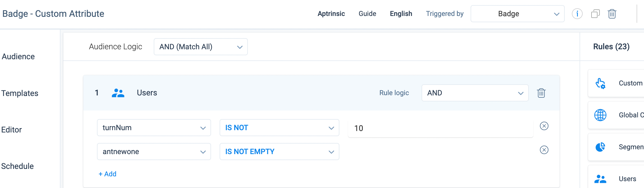644x188 pixels.
Task: Select the Custom rule icon in Rules panel
Action: tap(600, 83)
